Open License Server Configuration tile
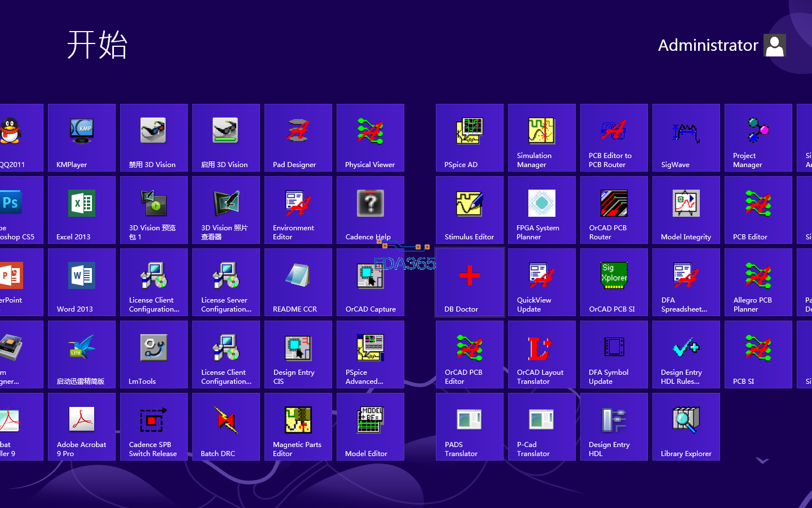Screen dimensions: 812x508 point(226,282)
